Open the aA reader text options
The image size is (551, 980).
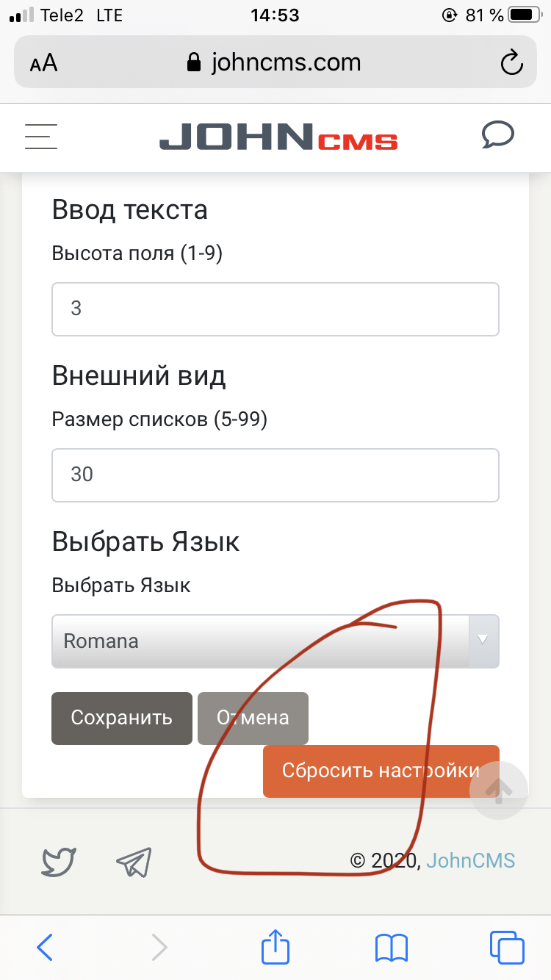pyautogui.click(x=44, y=63)
